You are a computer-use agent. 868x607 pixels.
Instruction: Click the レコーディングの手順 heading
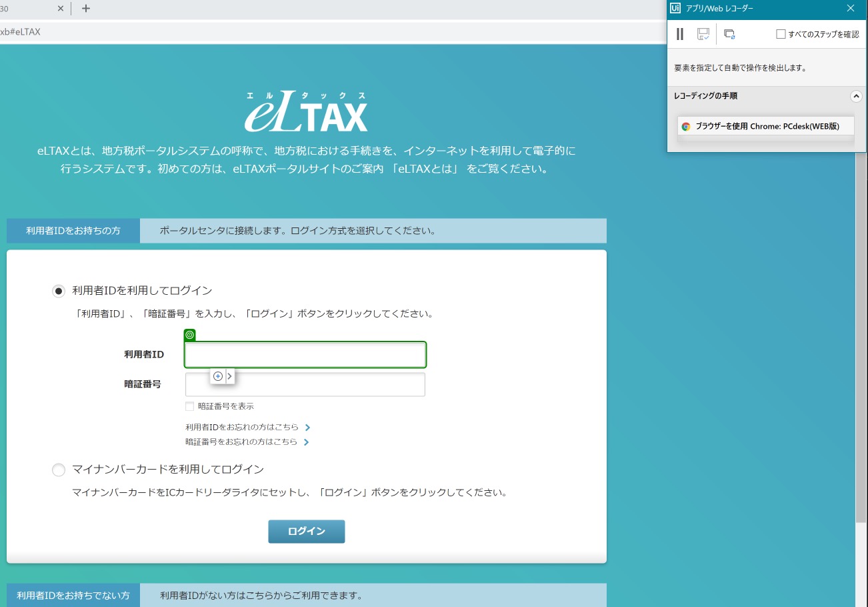706,96
